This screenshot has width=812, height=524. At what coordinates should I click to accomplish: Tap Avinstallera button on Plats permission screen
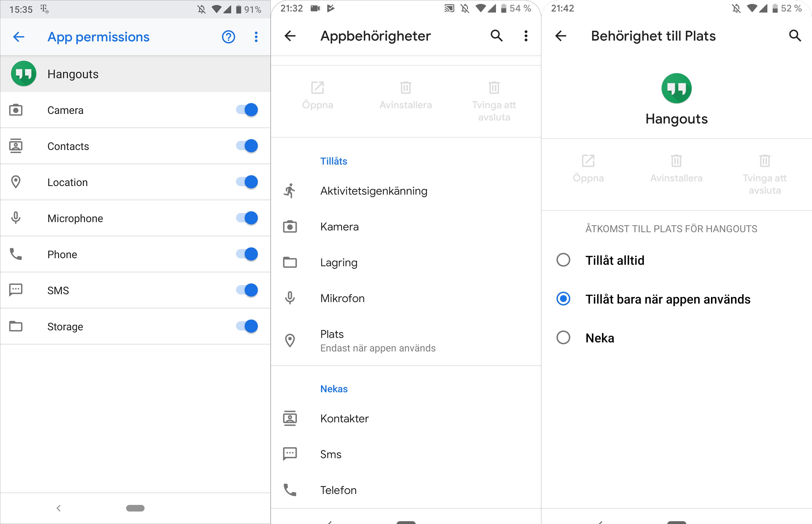[x=676, y=168]
